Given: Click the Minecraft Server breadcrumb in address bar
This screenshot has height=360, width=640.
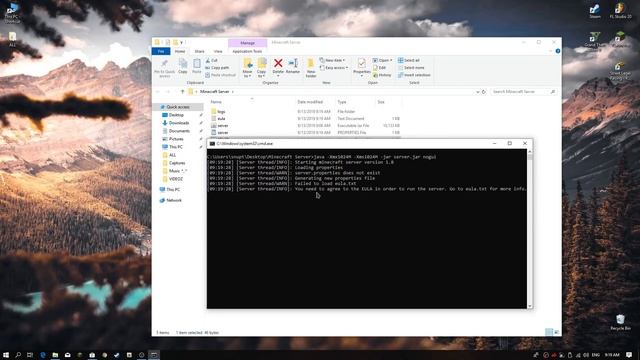Looking at the screenshot, I should [x=214, y=92].
